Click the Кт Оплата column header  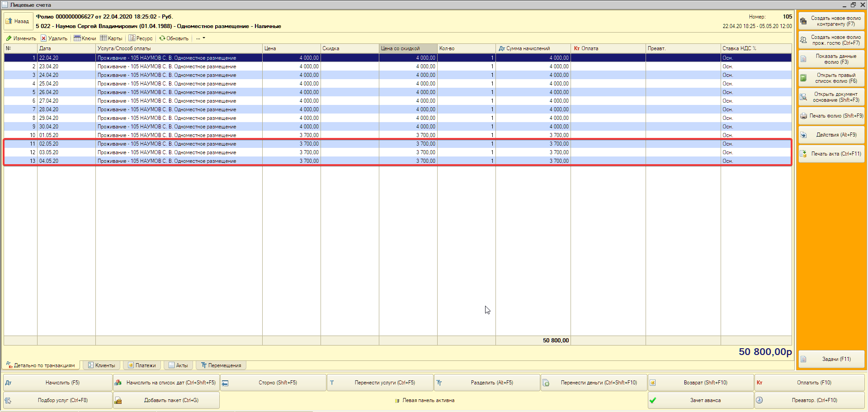pyautogui.click(x=608, y=48)
